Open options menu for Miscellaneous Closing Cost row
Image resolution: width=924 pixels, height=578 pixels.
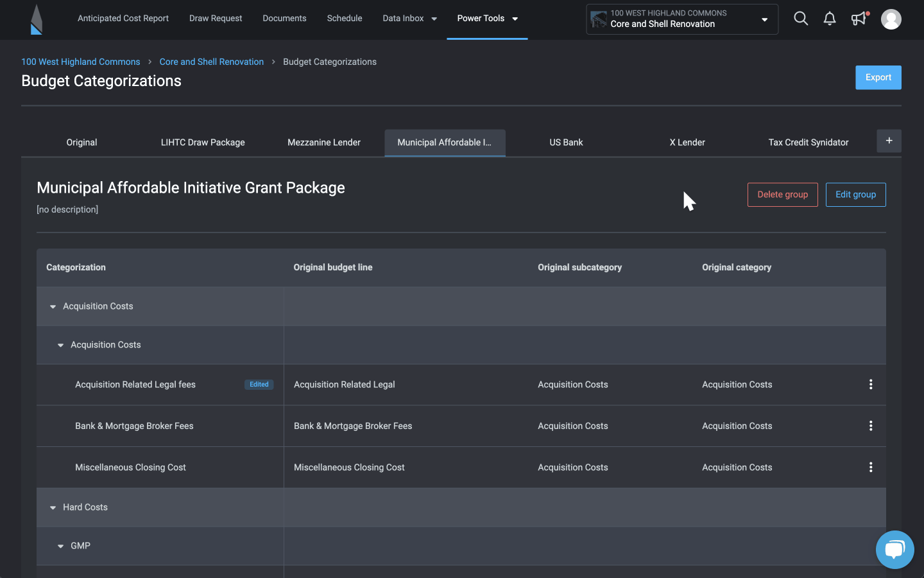[x=871, y=468]
